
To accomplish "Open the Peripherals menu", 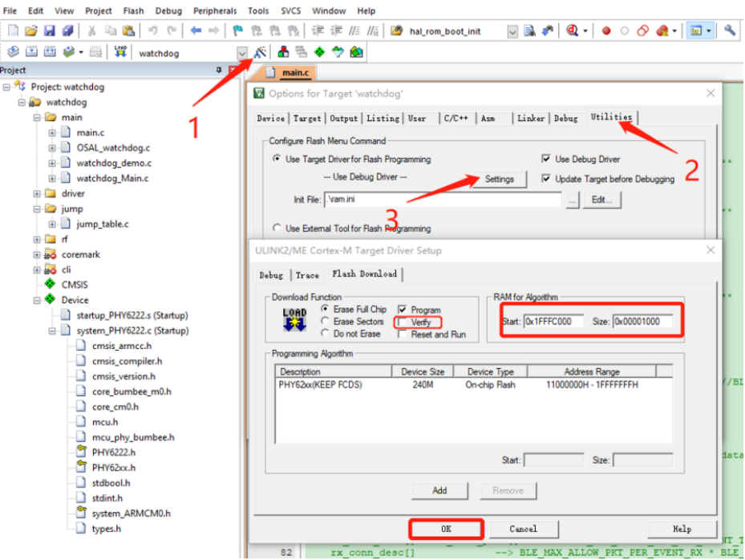I will pyautogui.click(x=215, y=10).
